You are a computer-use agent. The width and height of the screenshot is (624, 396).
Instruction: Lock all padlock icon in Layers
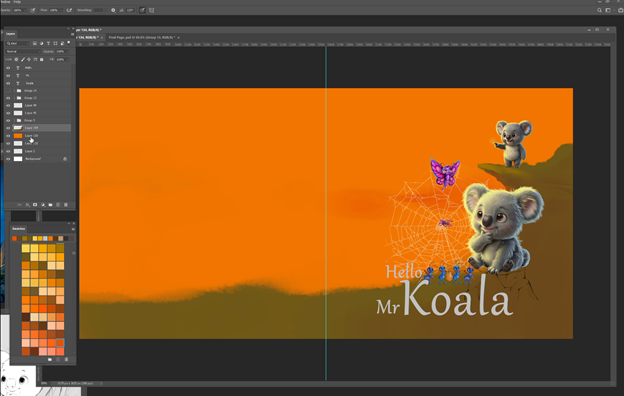coord(41,59)
